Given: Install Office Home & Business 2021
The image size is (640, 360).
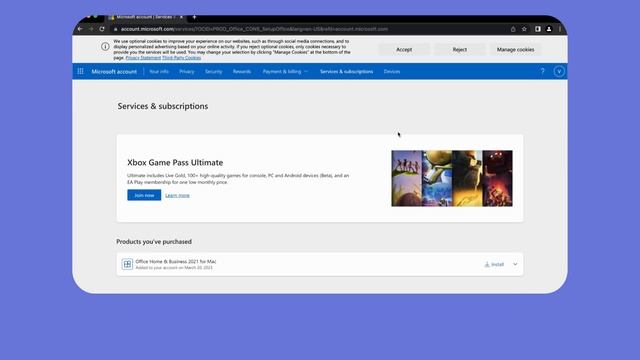Looking at the screenshot, I should [494, 264].
